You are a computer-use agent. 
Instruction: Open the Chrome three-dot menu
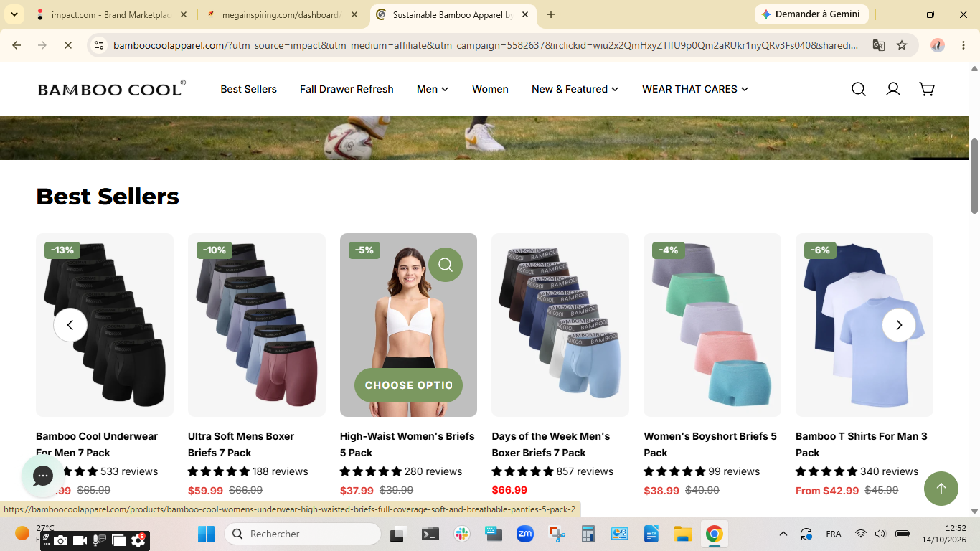(x=963, y=45)
